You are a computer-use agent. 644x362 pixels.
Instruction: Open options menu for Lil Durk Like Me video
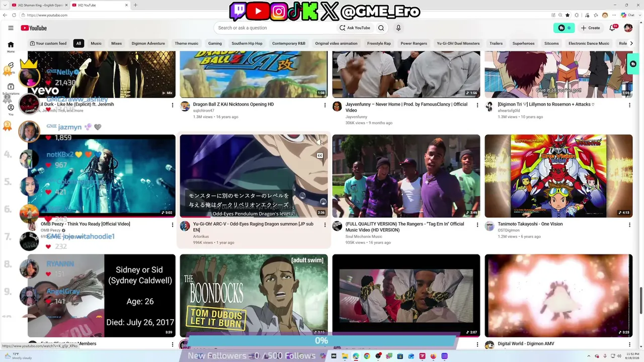(172, 105)
